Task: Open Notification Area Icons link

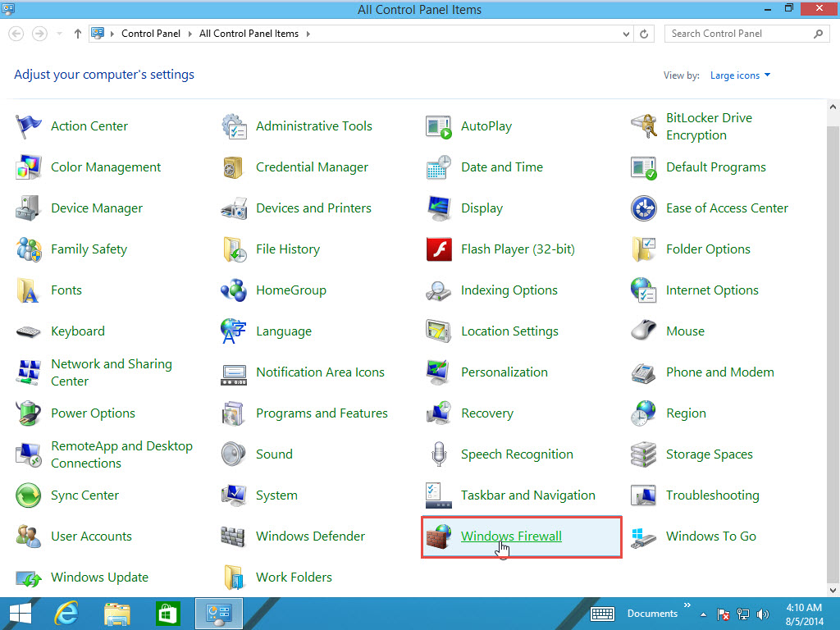Action: [x=320, y=372]
